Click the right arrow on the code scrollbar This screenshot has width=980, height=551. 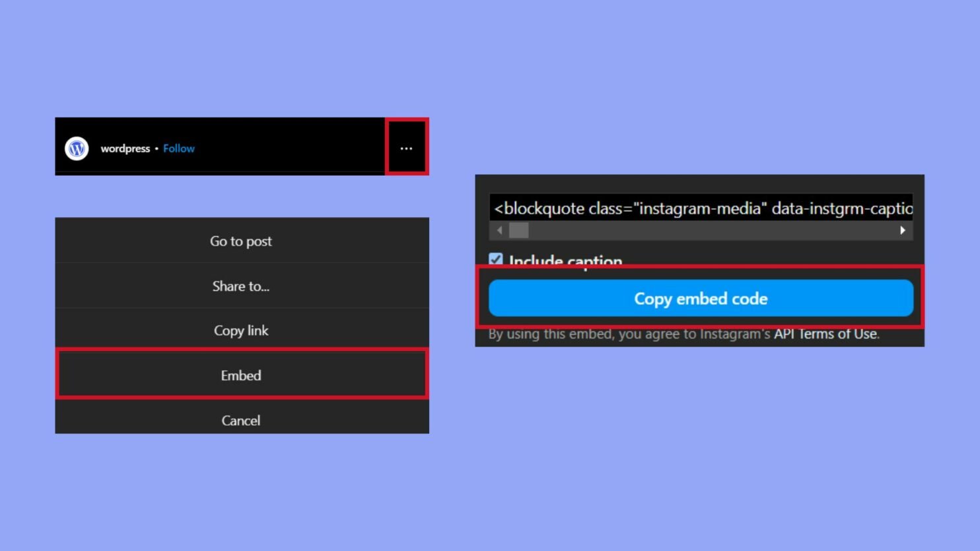coord(902,230)
